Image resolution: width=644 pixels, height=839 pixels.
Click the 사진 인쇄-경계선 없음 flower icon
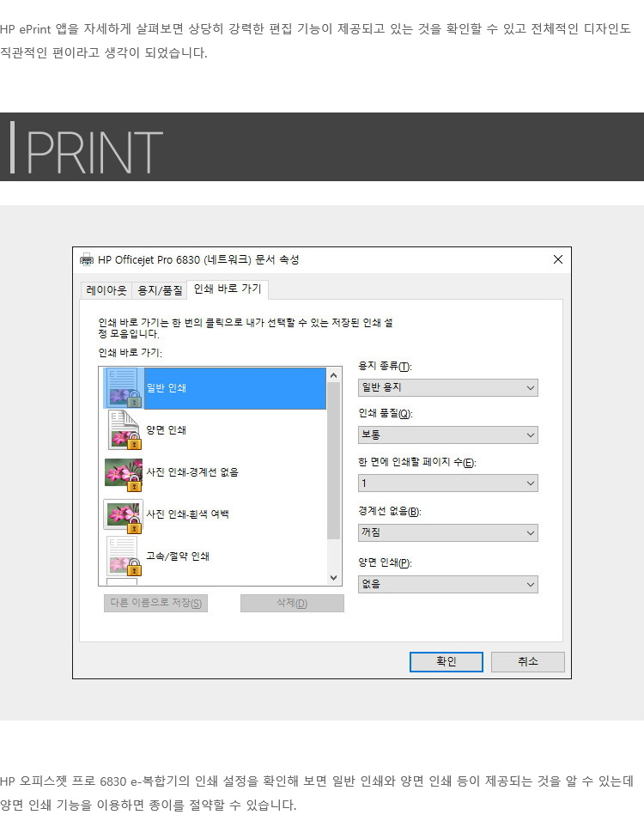[125, 474]
